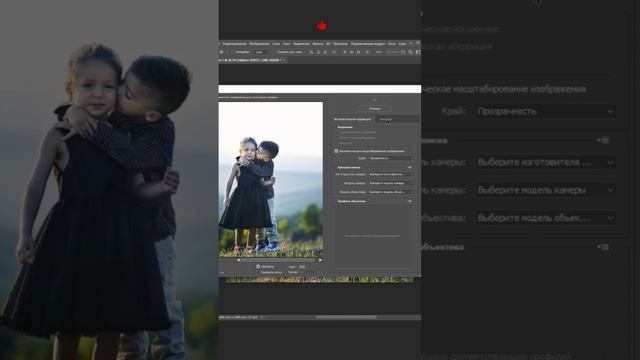Close the open document tab
This screenshot has width=640, height=360.
284,60
